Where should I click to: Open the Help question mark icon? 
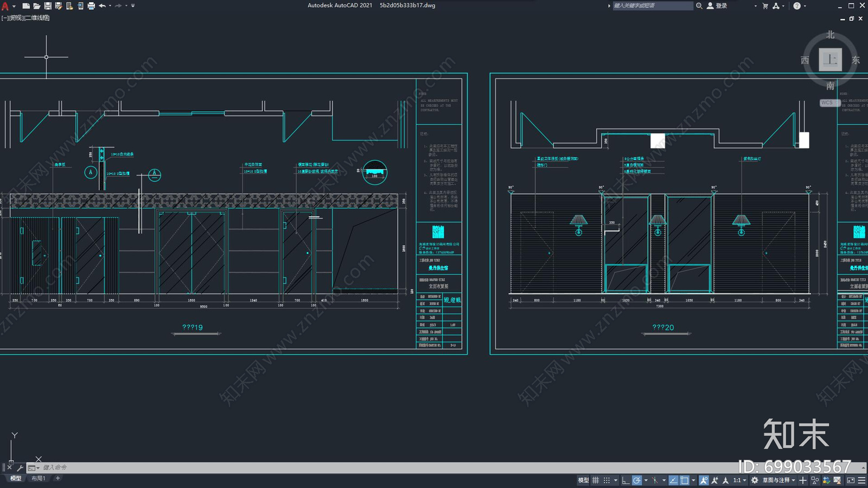point(796,6)
